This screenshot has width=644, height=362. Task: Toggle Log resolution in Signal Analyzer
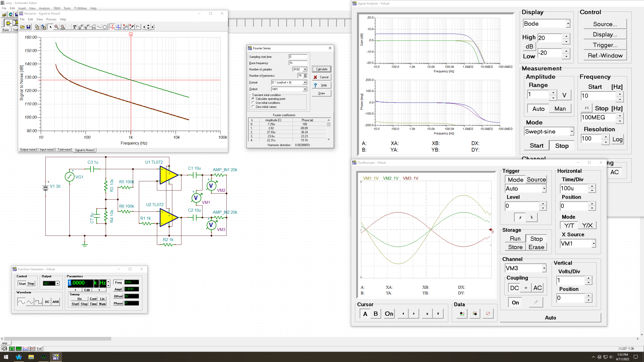tap(617, 140)
